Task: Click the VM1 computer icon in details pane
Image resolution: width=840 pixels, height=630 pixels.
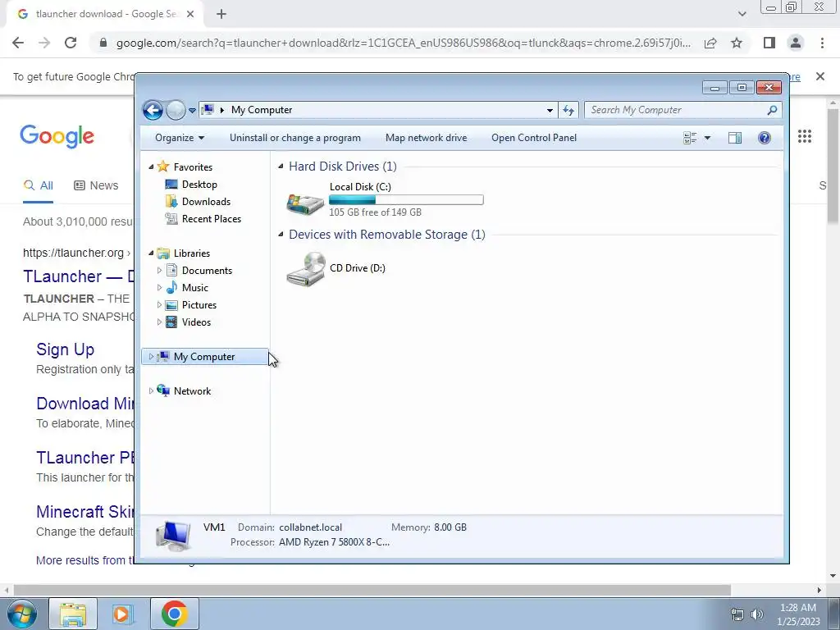Action: (173, 536)
